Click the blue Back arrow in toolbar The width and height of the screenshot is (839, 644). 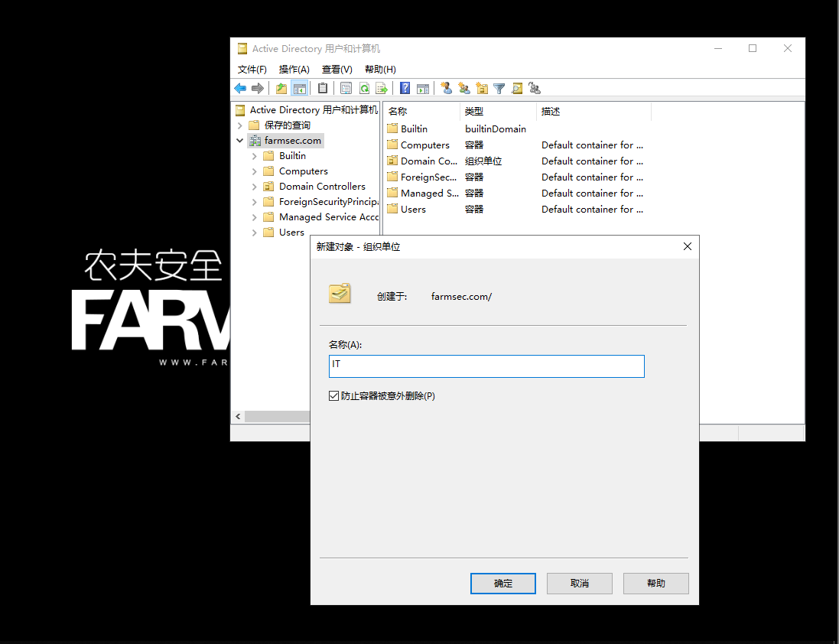(x=240, y=88)
